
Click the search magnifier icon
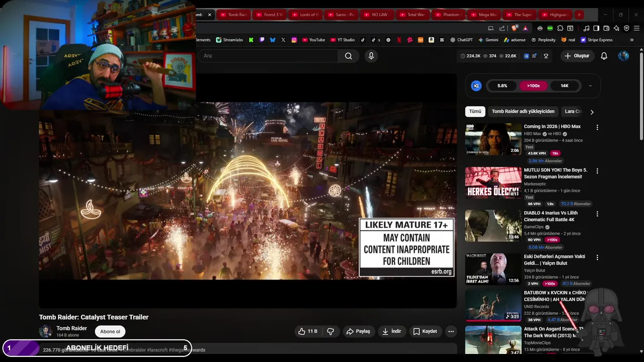coord(348,56)
